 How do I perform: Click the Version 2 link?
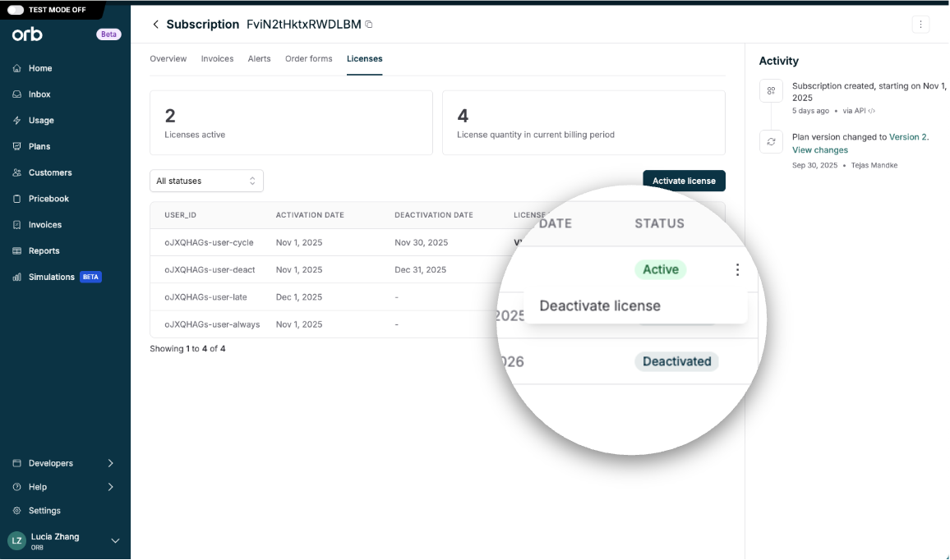[x=907, y=137]
